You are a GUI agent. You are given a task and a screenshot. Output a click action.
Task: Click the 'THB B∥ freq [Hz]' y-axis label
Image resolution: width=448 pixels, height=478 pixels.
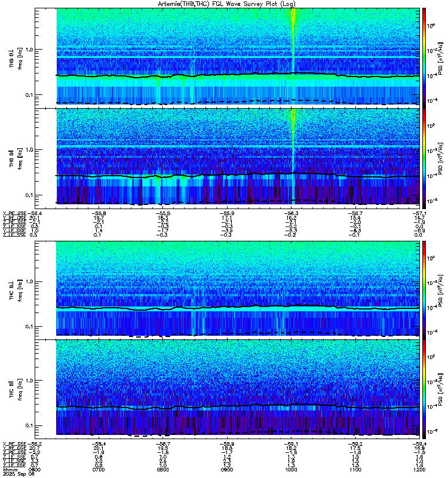[x=16, y=158]
